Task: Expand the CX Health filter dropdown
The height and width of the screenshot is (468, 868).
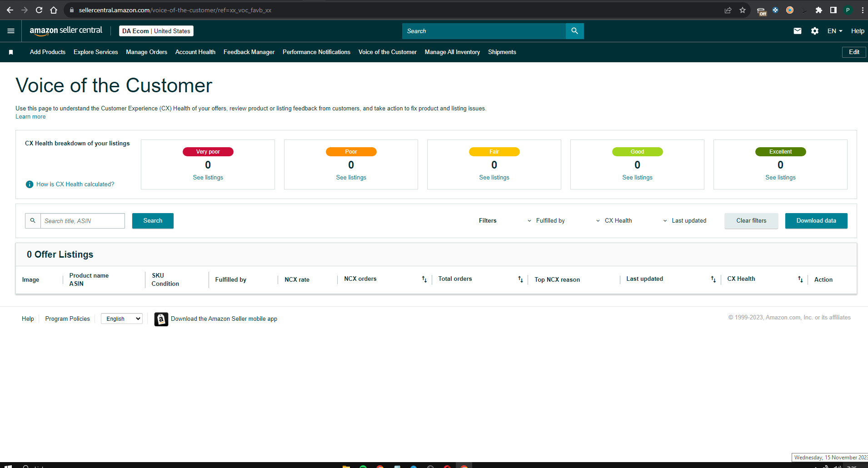Action: click(x=614, y=220)
